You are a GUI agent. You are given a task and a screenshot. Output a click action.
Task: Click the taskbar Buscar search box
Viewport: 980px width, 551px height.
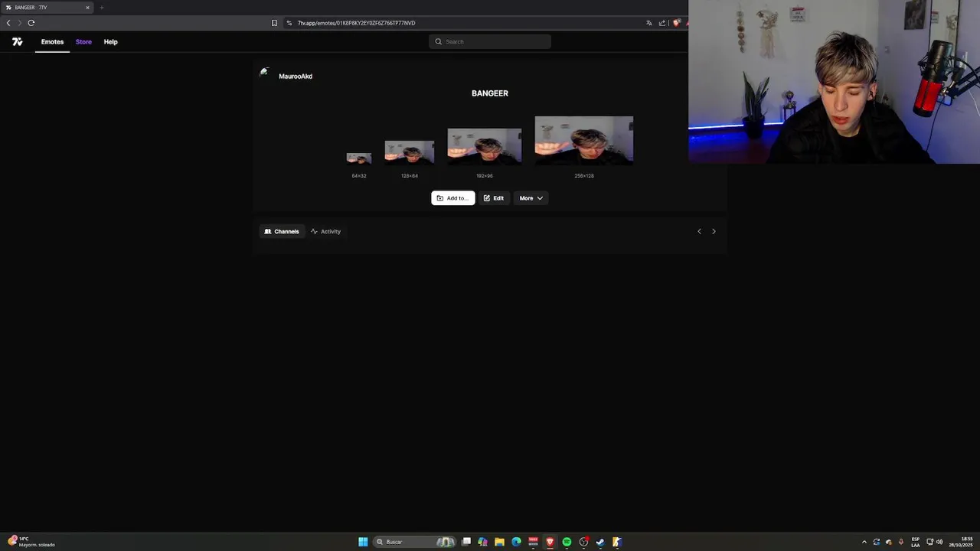click(x=414, y=542)
